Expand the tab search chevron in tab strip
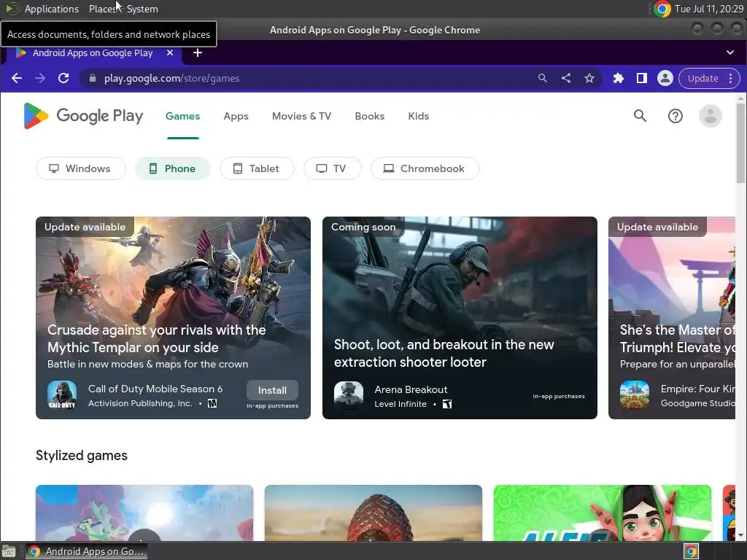Image resolution: width=747 pixels, height=560 pixels. pyautogui.click(x=729, y=52)
